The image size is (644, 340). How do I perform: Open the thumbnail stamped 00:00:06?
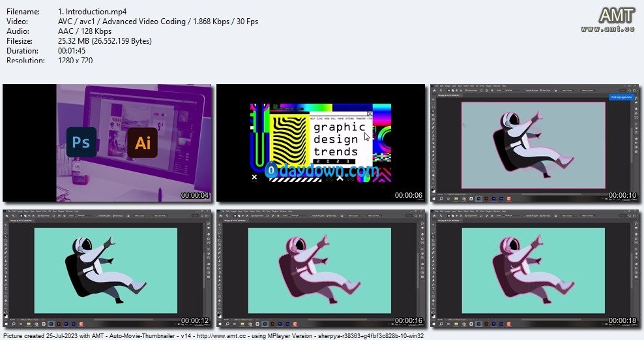(x=321, y=143)
